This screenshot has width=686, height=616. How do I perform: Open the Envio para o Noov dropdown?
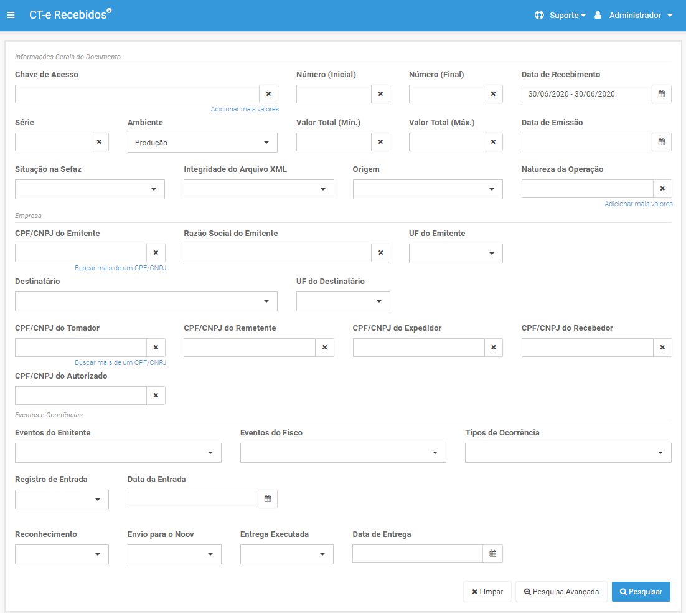tap(174, 555)
